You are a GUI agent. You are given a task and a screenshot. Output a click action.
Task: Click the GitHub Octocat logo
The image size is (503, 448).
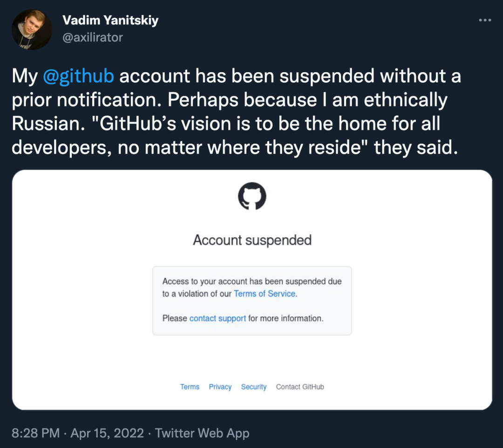click(x=251, y=196)
